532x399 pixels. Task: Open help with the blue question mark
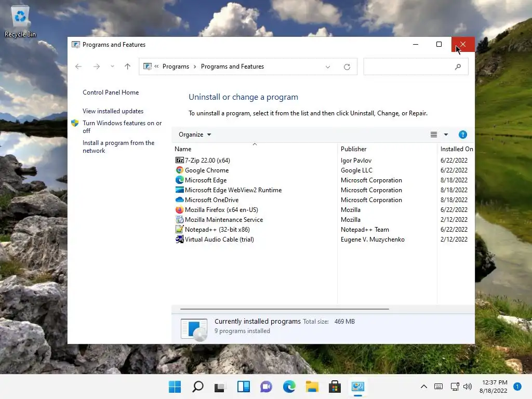(x=462, y=135)
